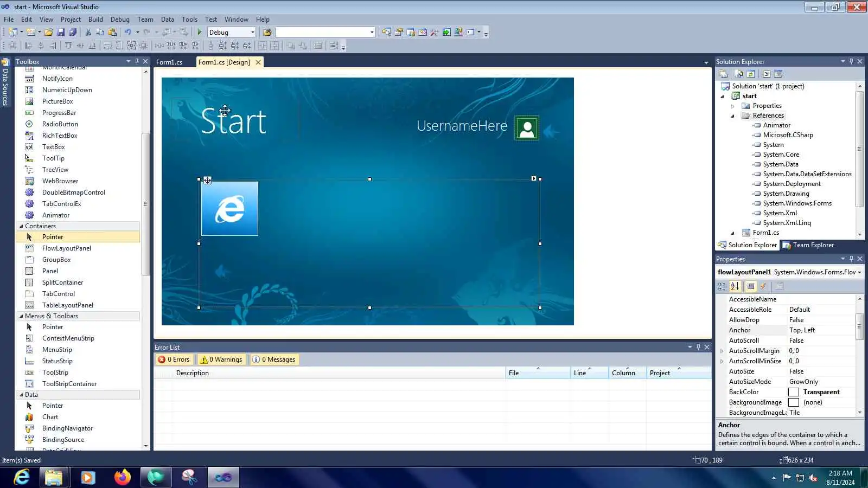Sort Error List by Line column
868x488 pixels.
pyautogui.click(x=589, y=373)
